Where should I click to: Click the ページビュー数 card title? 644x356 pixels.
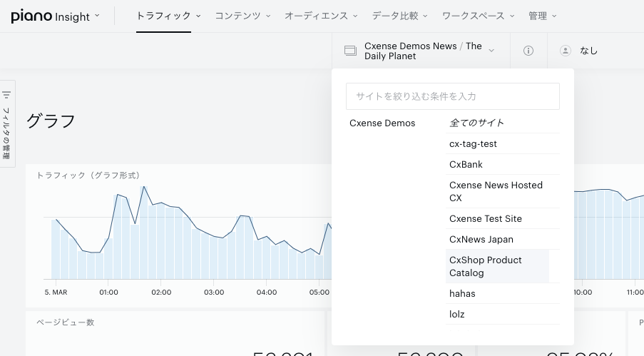click(x=66, y=322)
